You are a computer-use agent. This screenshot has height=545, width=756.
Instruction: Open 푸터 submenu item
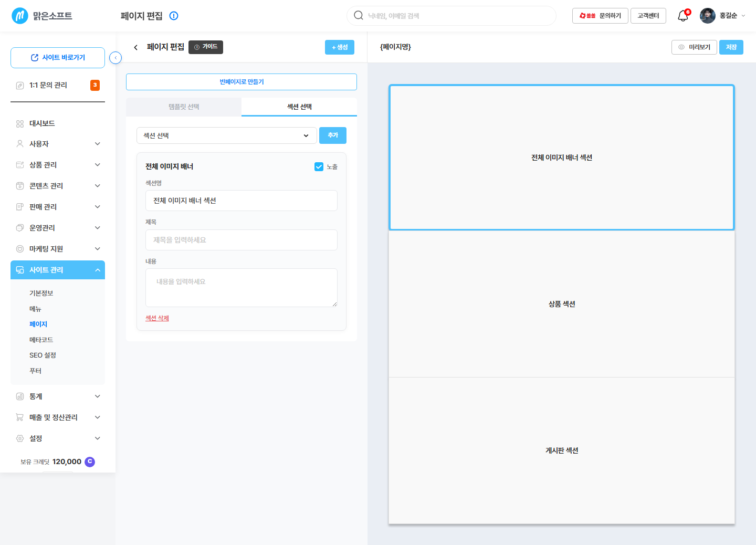[x=35, y=371]
